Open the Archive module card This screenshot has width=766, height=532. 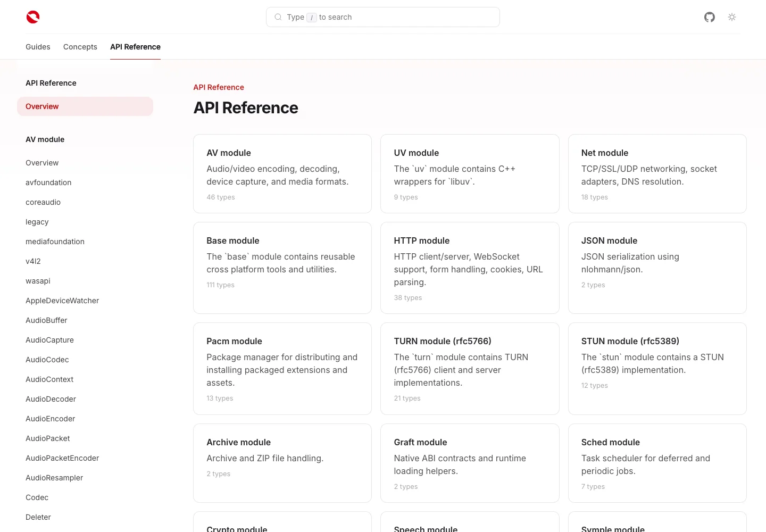point(282,463)
